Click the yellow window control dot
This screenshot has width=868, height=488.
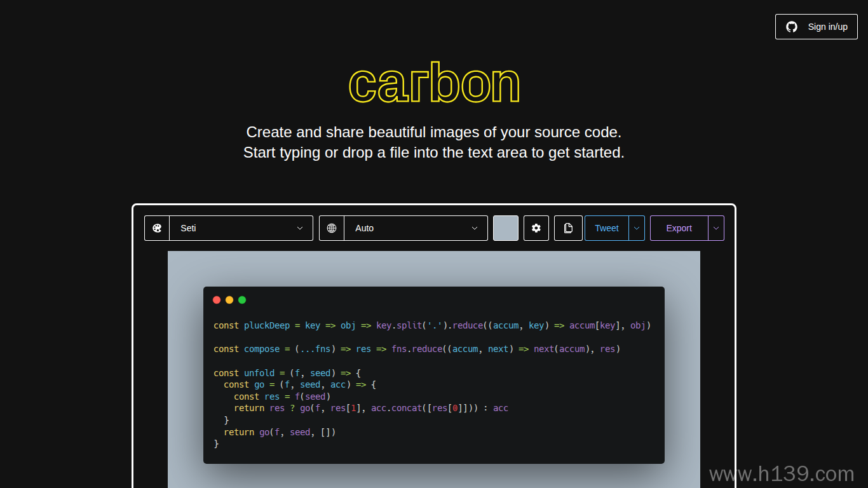click(x=229, y=300)
